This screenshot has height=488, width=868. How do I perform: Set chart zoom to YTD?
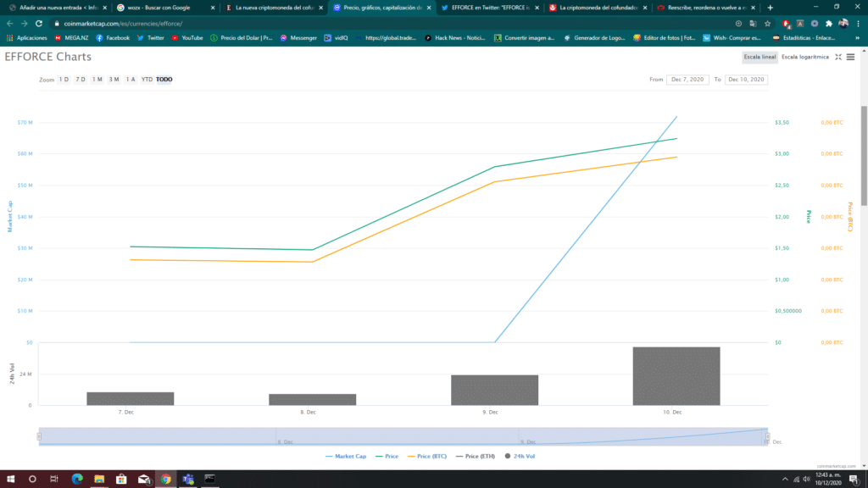pyautogui.click(x=147, y=80)
